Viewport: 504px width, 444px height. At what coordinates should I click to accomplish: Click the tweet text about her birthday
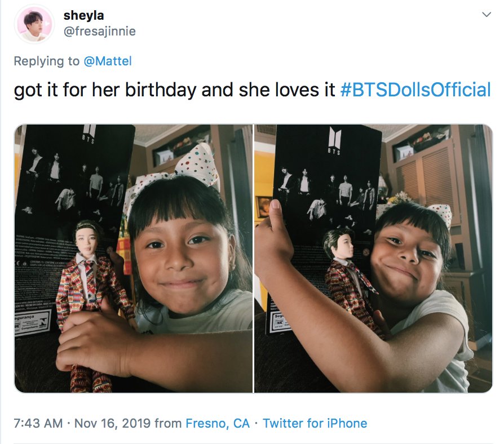click(174, 90)
